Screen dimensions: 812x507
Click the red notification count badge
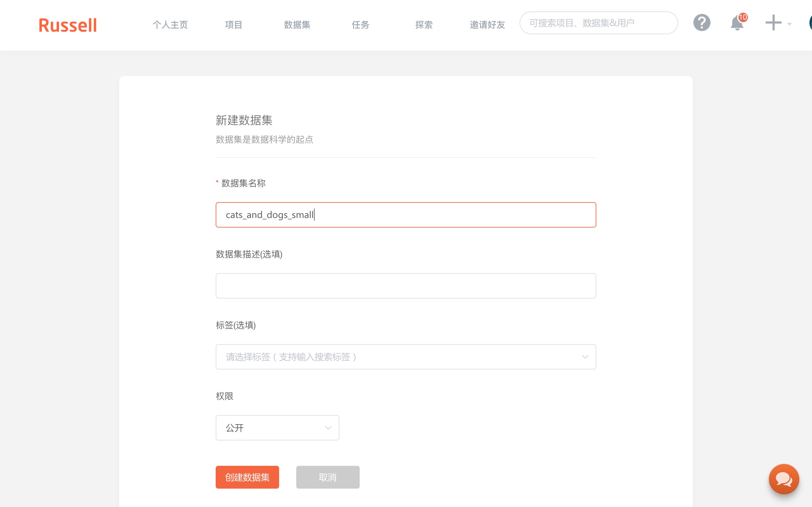[743, 17]
